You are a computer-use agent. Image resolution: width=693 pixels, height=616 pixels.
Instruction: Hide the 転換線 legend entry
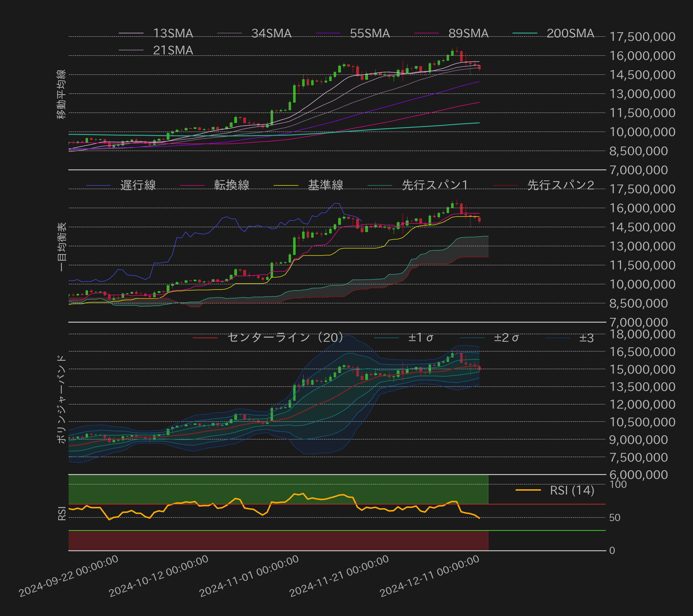click(231, 185)
